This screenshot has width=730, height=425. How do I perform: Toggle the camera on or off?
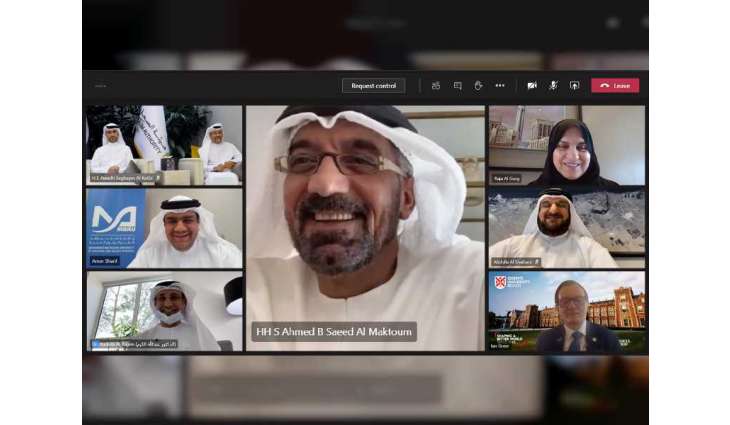tap(532, 86)
